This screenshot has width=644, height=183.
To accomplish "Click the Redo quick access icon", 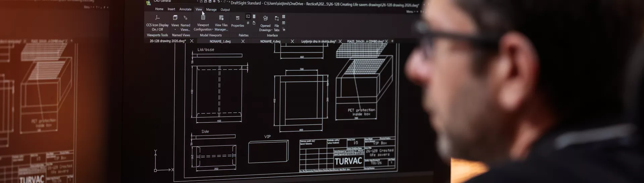I will 224,1.
